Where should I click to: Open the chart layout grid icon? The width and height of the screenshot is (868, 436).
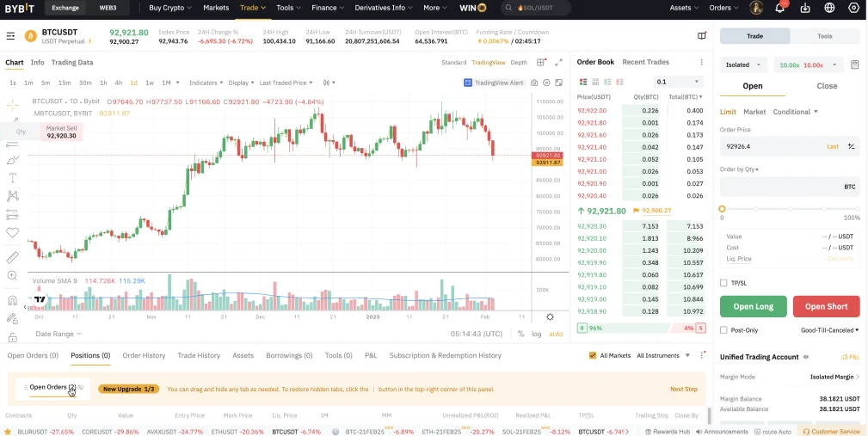541,63
